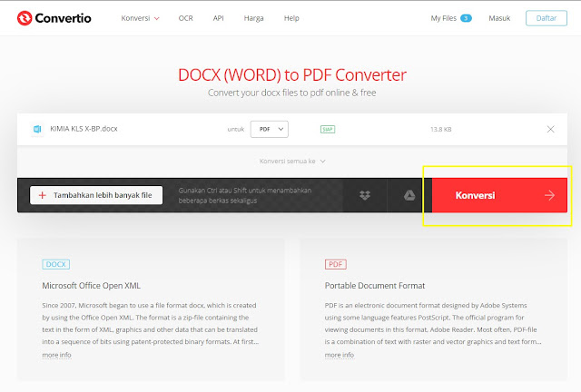The height and width of the screenshot is (392, 581).
Task: Expand the Konversi semua ke dropdown
Action: click(x=292, y=162)
